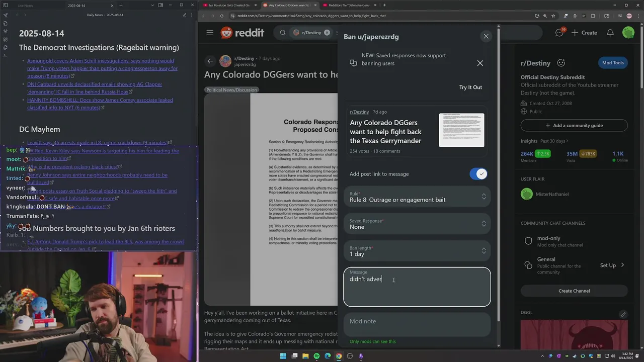The width and height of the screenshot is (644, 362).
Task: Open the mod-only chat channel
Action: (574, 241)
